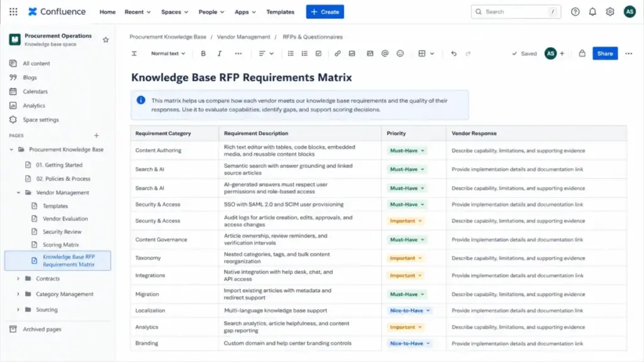The height and width of the screenshot is (362, 644).
Task: Add a new page via Pages plus
Action: [96, 136]
